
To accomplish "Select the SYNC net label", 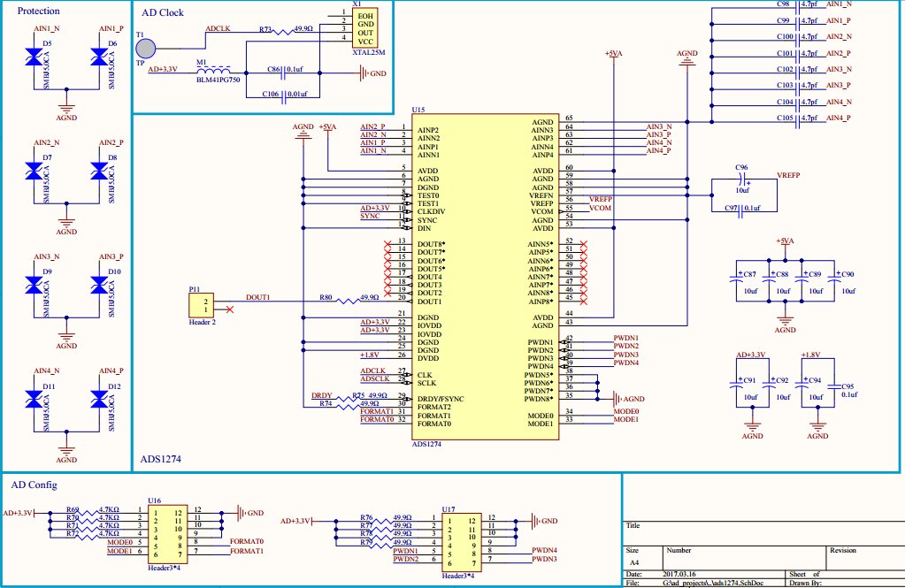I will 370,216.
